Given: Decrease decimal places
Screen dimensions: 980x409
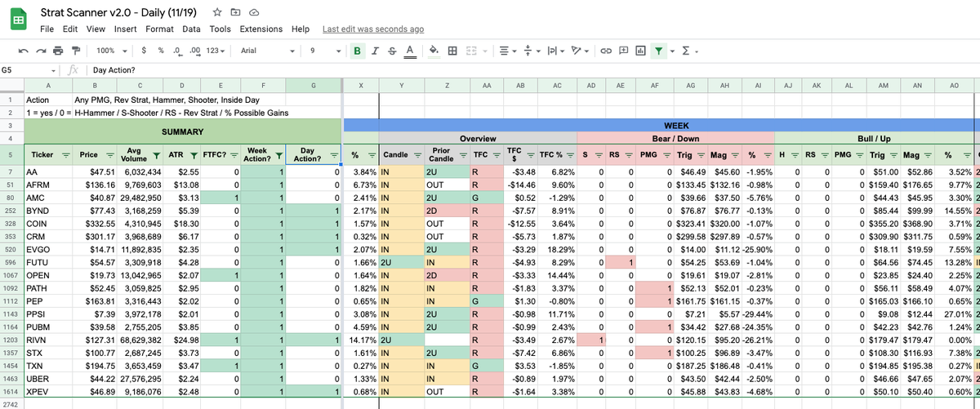Looking at the screenshot, I should [177, 51].
